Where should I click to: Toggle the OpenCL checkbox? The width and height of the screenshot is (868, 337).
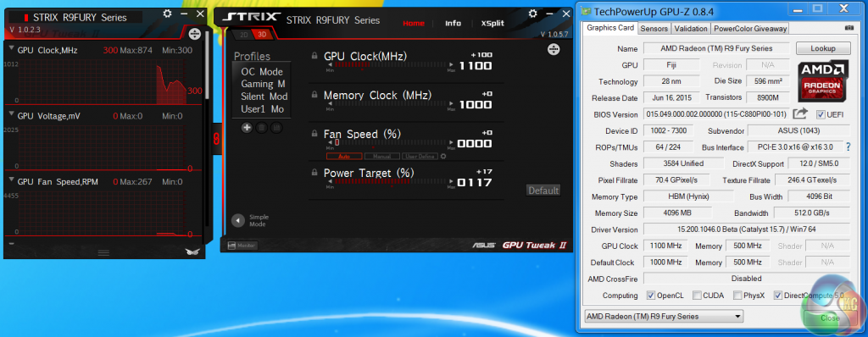click(x=651, y=296)
